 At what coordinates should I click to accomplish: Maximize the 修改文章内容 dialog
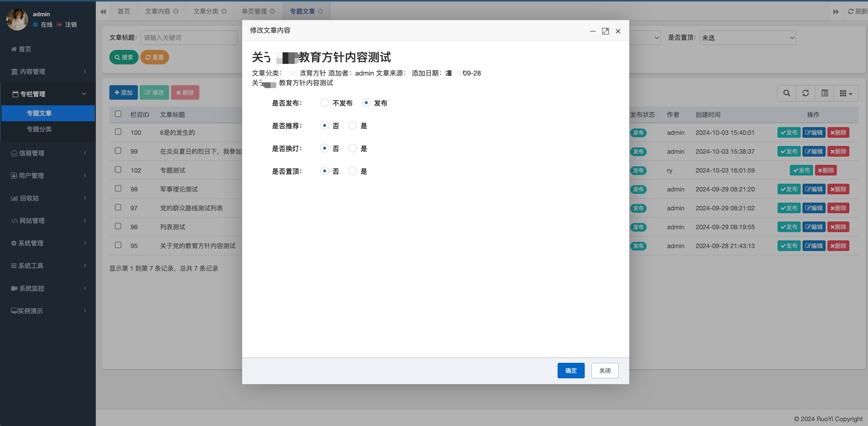tap(605, 31)
